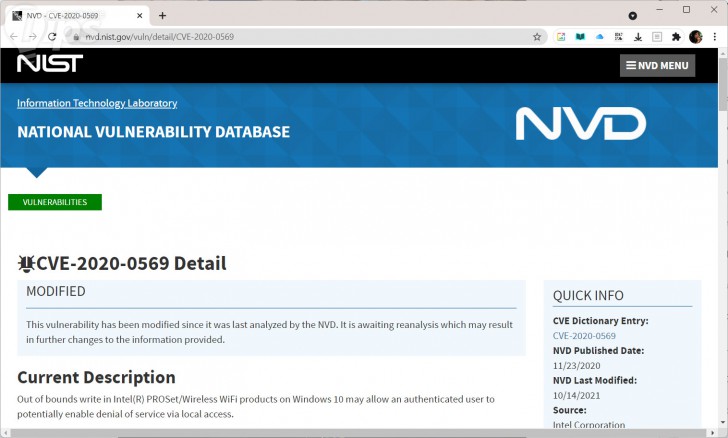
Task: Click the scroll-down arrow of the vertical scrollbar
Action: [x=723, y=423]
